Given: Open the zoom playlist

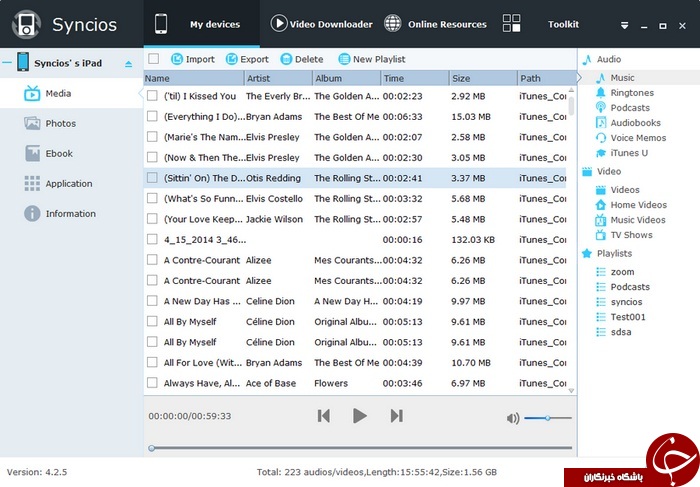Looking at the screenshot, I should coord(622,272).
